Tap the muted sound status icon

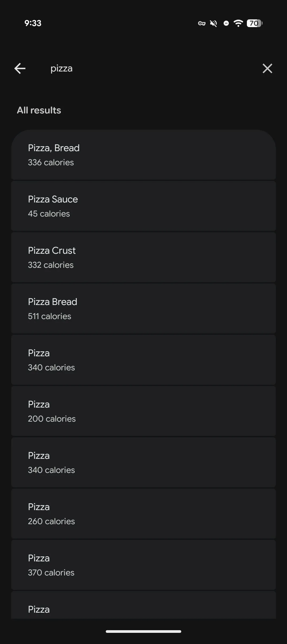213,23
